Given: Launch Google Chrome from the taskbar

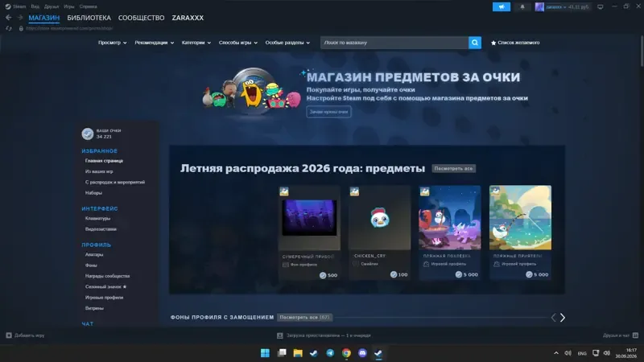Looking at the screenshot, I should coord(346,353).
